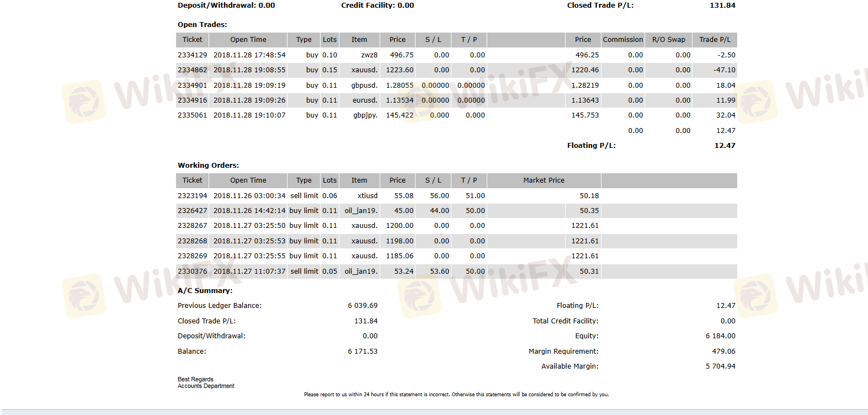Image resolution: width=868 pixels, height=415 pixels.
Task: Click Previous Ledger Balance value 6 039.69
Action: tap(363, 306)
